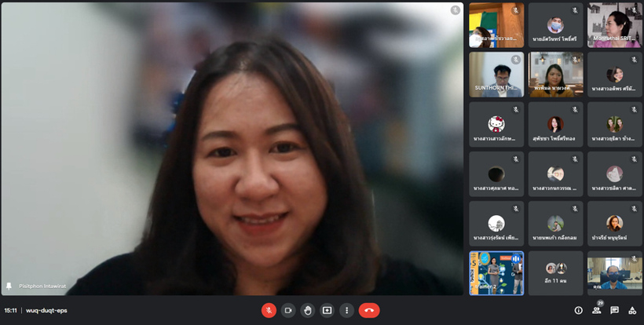The height and width of the screenshot is (325, 644).
Task: Click muted mic icon on ปาจรีย์ tile
Action: point(634,209)
